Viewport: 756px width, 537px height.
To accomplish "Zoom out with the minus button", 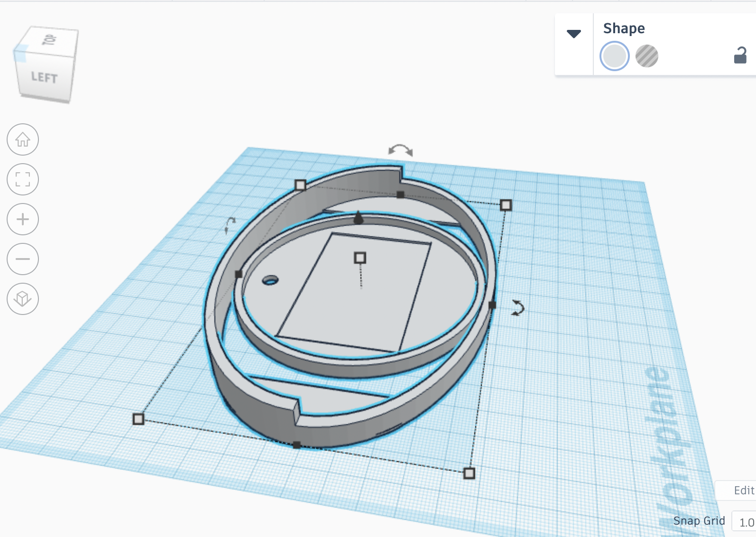I will tap(23, 259).
